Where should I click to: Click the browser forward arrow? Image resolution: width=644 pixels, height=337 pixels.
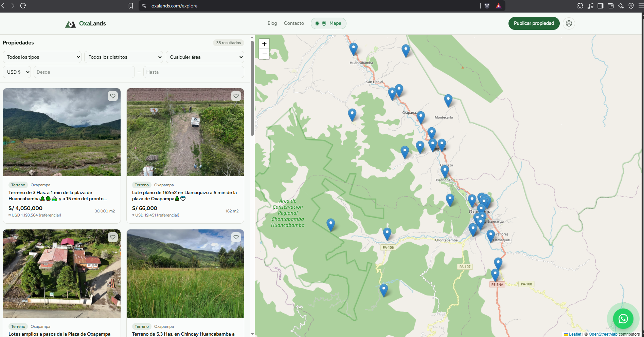coord(13,6)
